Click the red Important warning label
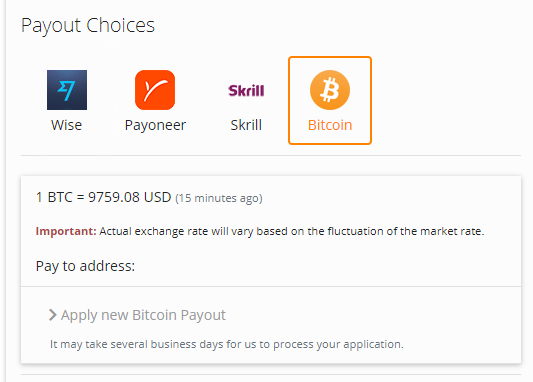This screenshot has width=533, height=382. click(66, 231)
